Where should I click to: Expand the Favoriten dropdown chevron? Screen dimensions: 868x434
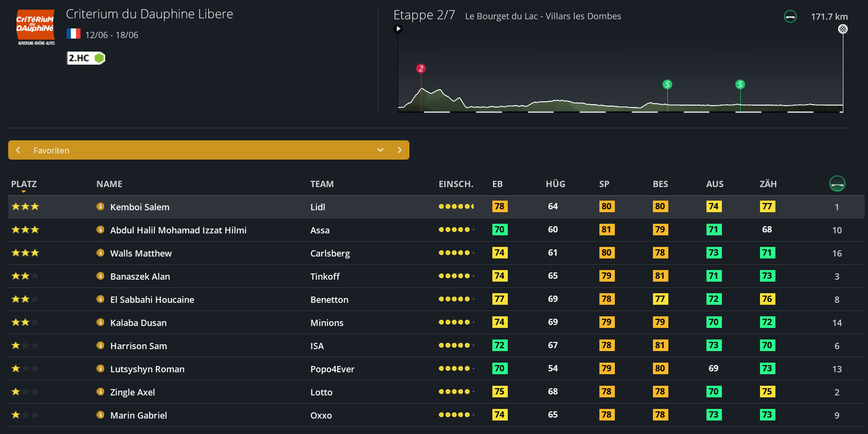click(x=380, y=150)
